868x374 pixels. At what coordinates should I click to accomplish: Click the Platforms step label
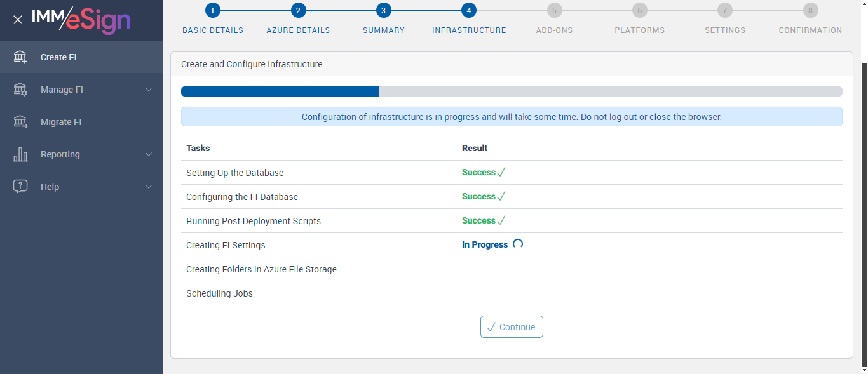pyautogui.click(x=640, y=30)
